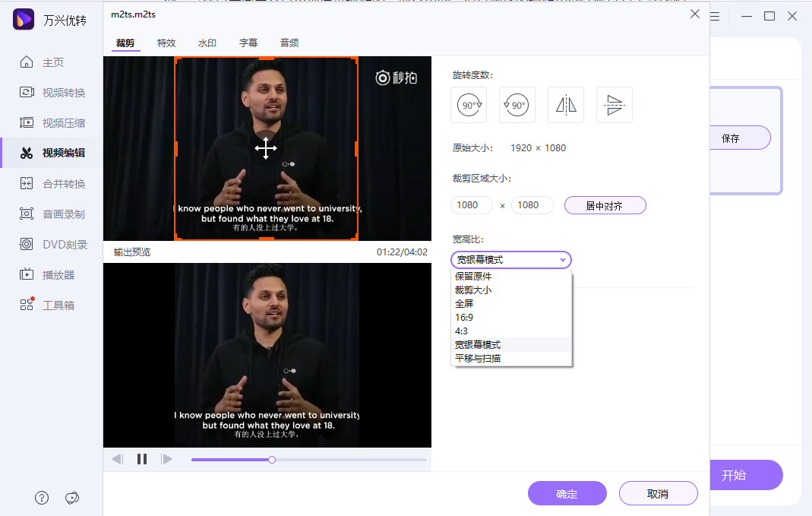Click crop width field showing 1080
812x516 pixels.
[x=471, y=205]
